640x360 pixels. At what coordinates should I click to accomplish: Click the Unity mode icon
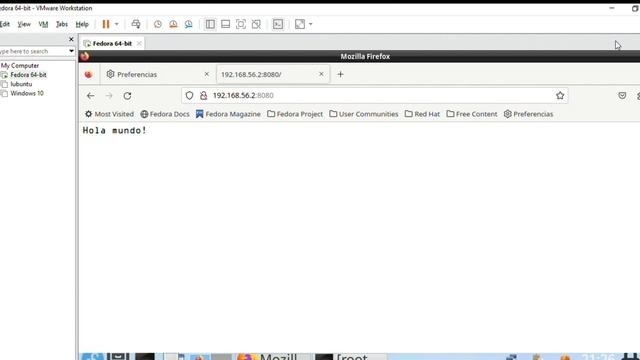click(x=256, y=24)
